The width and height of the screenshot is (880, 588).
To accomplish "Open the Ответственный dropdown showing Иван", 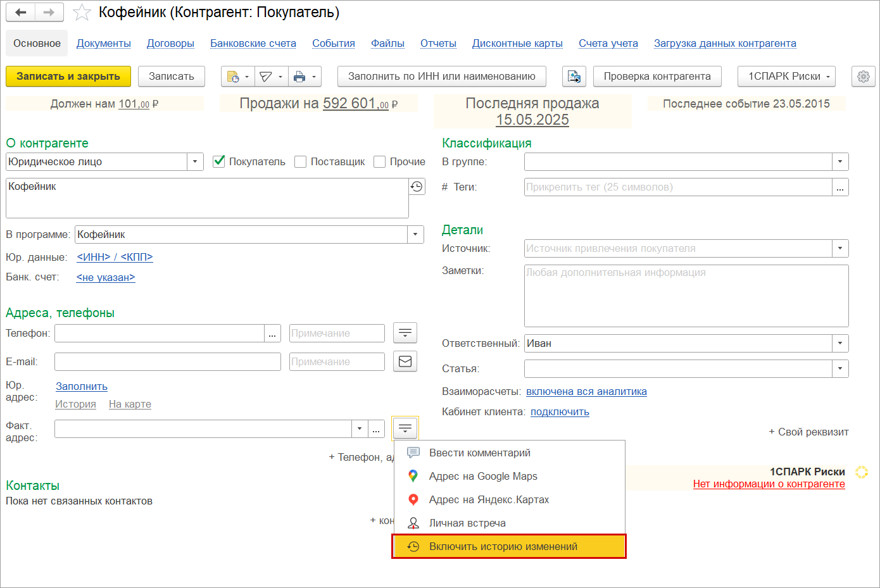I will 841,343.
